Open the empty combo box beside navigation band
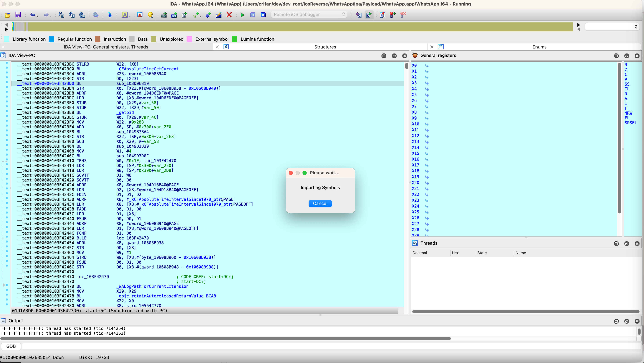Viewport: 644px width, 363px height. (x=612, y=27)
